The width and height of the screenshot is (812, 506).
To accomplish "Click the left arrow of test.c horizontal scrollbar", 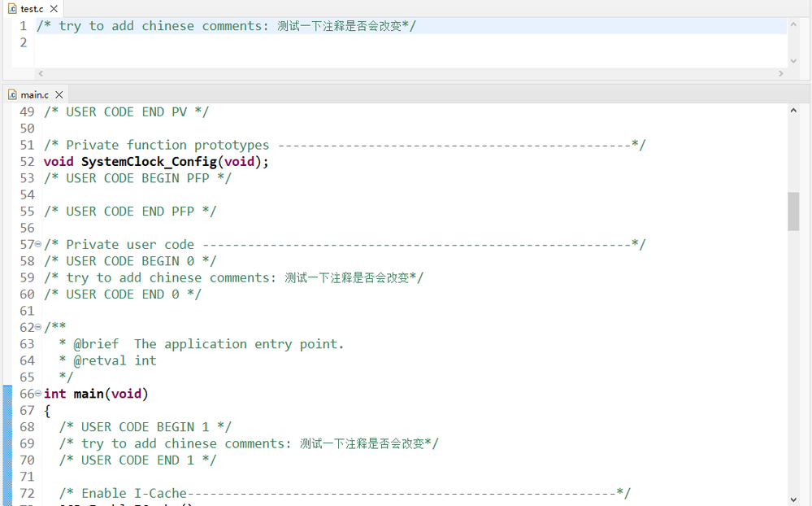I will (40, 73).
